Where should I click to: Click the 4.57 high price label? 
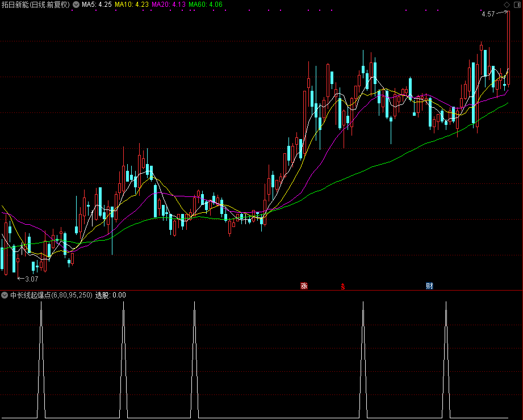point(488,14)
